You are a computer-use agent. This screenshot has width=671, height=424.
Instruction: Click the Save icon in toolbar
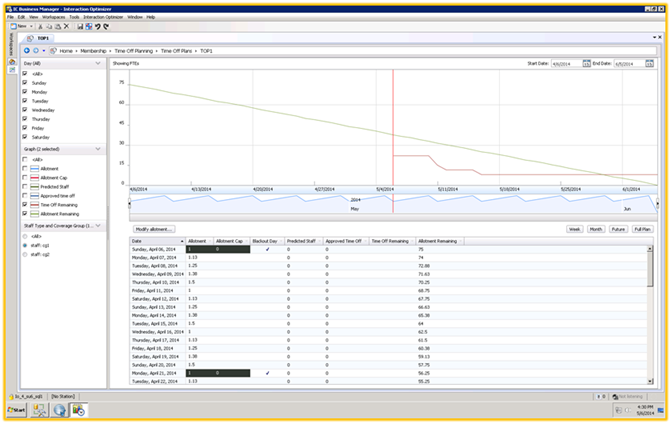pos(79,26)
